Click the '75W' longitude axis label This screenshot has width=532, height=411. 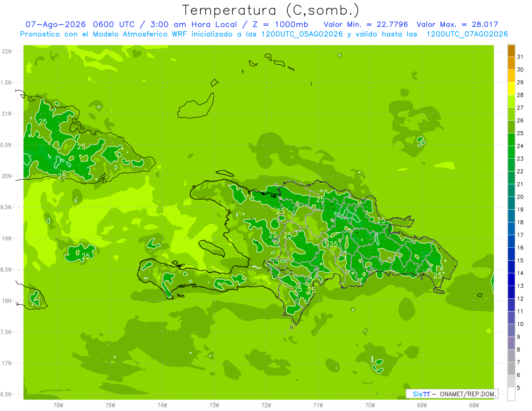[x=110, y=405]
